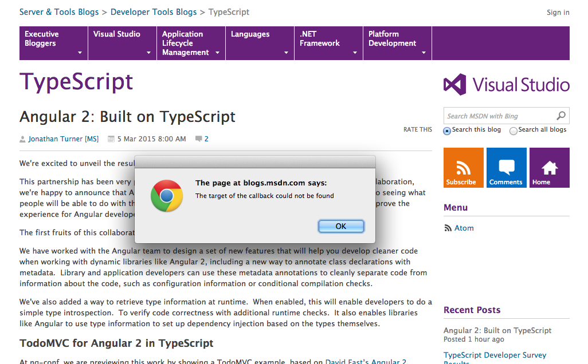Click the comment bubble icon near count
Image resolution: width=588 pixels, height=364 pixels.
click(x=199, y=139)
